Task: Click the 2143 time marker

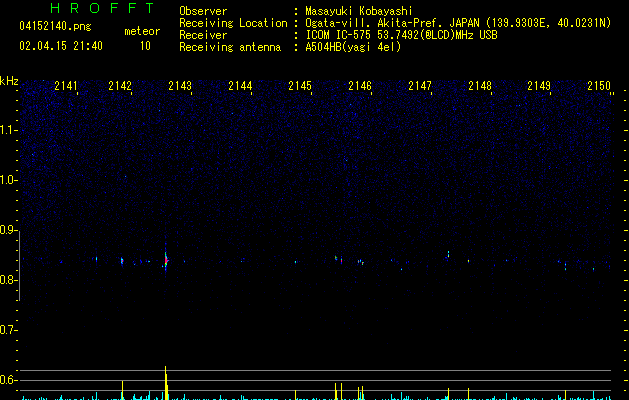Action: pos(180,86)
